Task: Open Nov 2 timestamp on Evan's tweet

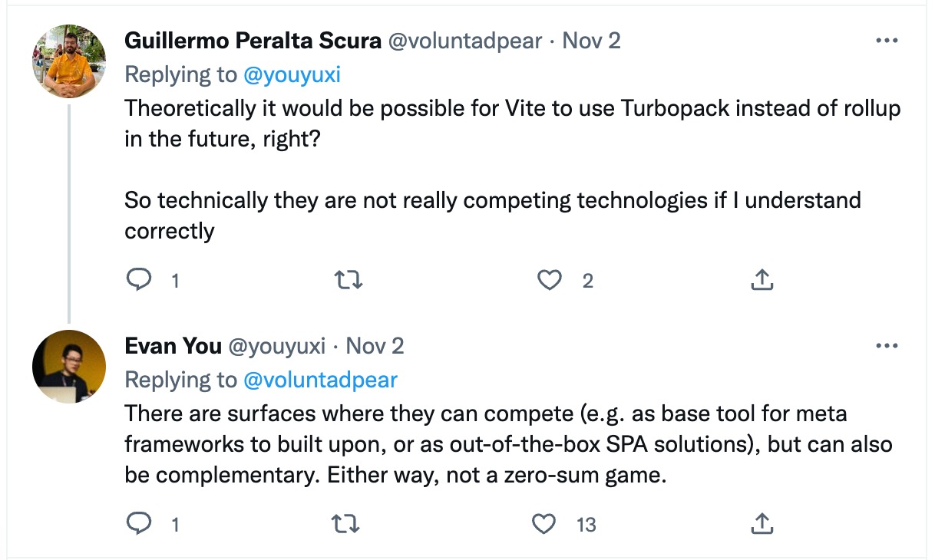Action: click(375, 346)
